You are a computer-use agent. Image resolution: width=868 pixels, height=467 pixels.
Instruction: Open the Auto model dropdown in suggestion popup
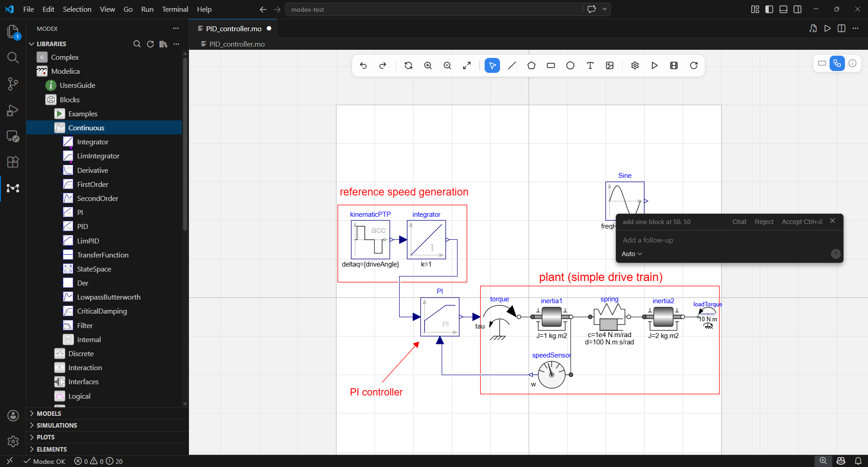pyautogui.click(x=632, y=254)
